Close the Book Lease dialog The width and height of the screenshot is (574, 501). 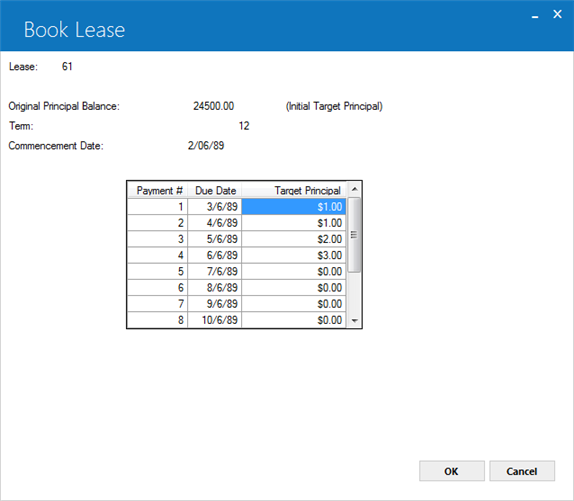[x=557, y=14]
